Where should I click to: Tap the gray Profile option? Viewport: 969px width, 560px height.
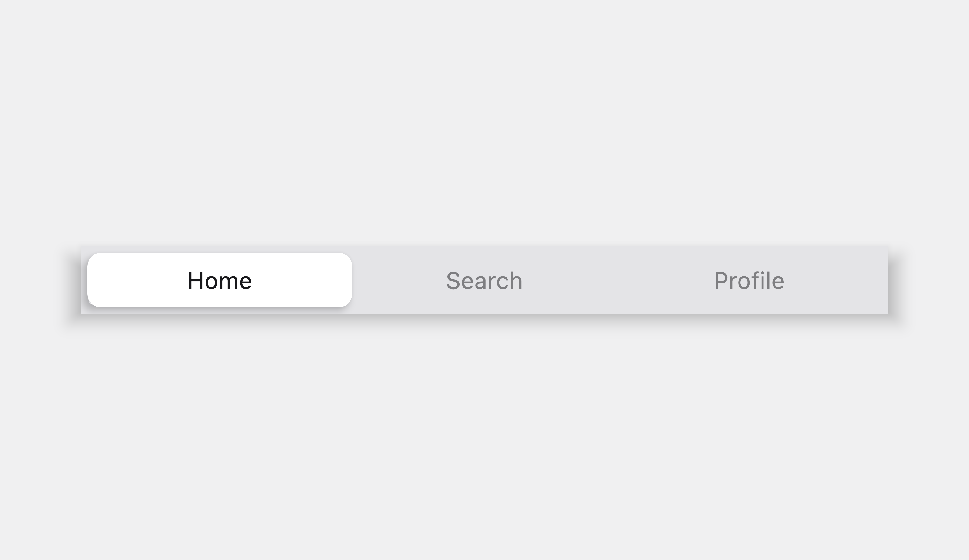click(749, 280)
